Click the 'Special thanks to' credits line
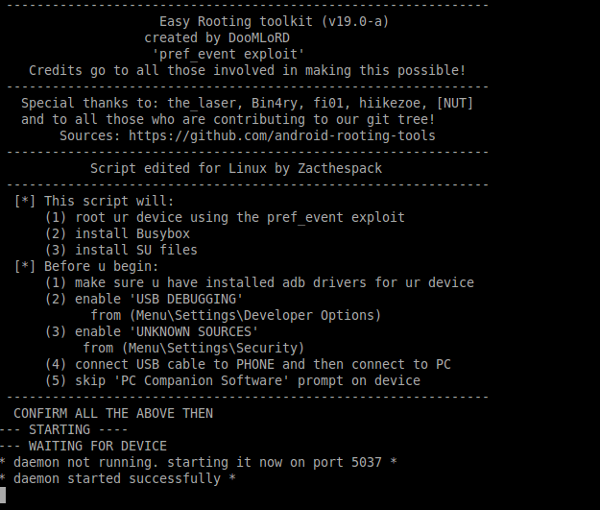600x510 pixels. pyautogui.click(x=247, y=103)
